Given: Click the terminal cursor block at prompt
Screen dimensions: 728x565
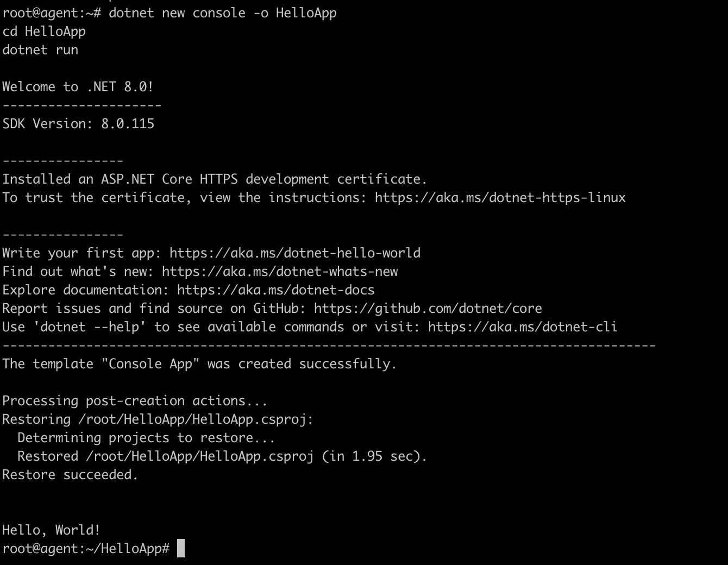Looking at the screenshot, I should tap(181, 548).
